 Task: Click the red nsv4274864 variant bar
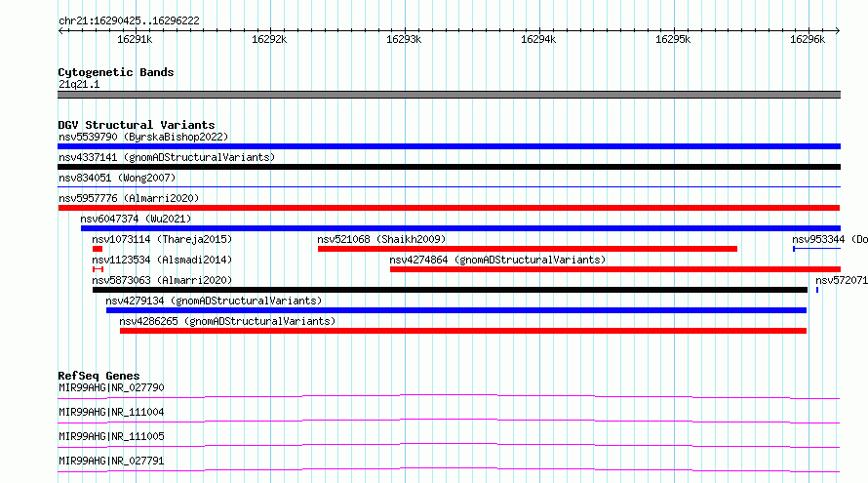[x=615, y=269]
